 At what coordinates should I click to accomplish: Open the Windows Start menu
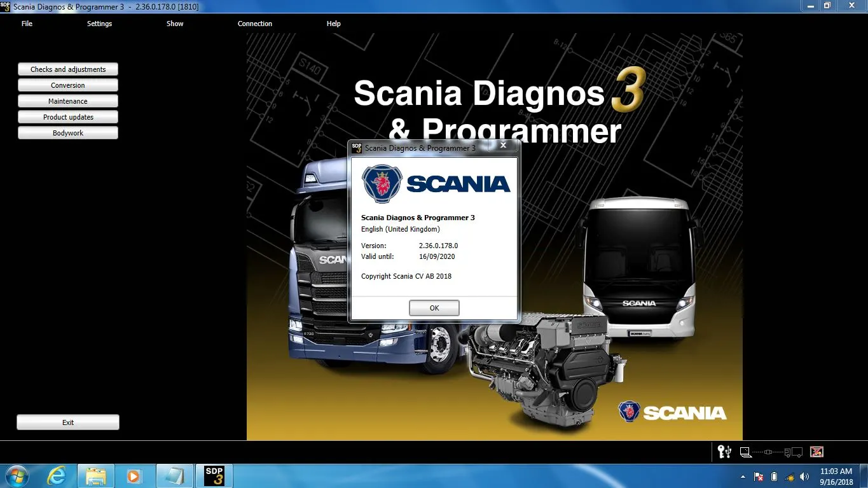click(x=16, y=476)
